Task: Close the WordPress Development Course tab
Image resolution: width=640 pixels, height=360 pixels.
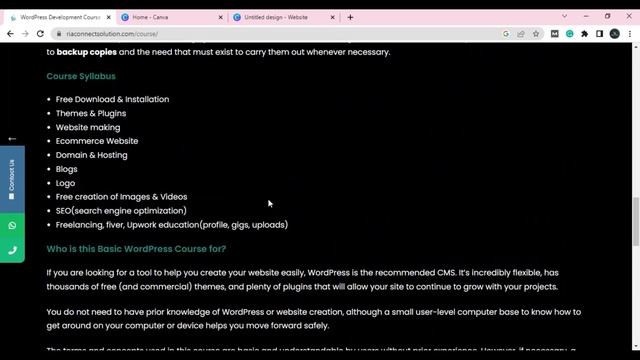Action: tap(109, 17)
